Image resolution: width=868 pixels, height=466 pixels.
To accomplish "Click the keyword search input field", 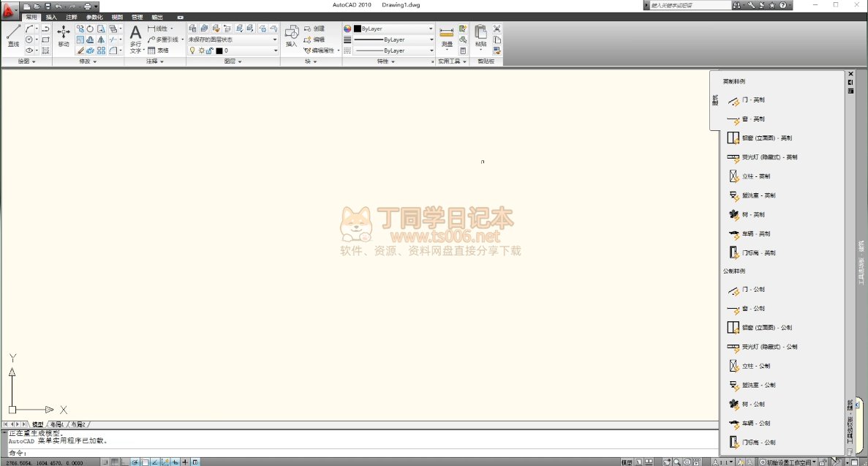I will 690,5.
